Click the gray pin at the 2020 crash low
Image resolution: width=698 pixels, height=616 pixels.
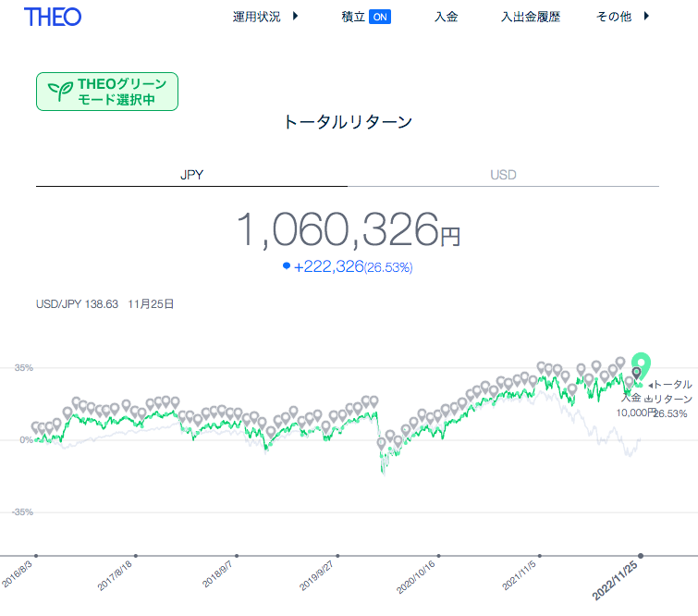tap(381, 444)
